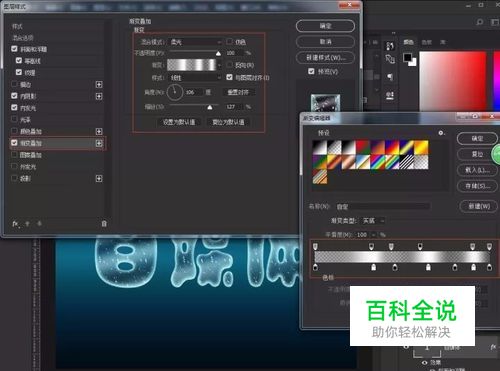Open the gradient picker dropdown arrow

pyautogui.click(x=219, y=65)
